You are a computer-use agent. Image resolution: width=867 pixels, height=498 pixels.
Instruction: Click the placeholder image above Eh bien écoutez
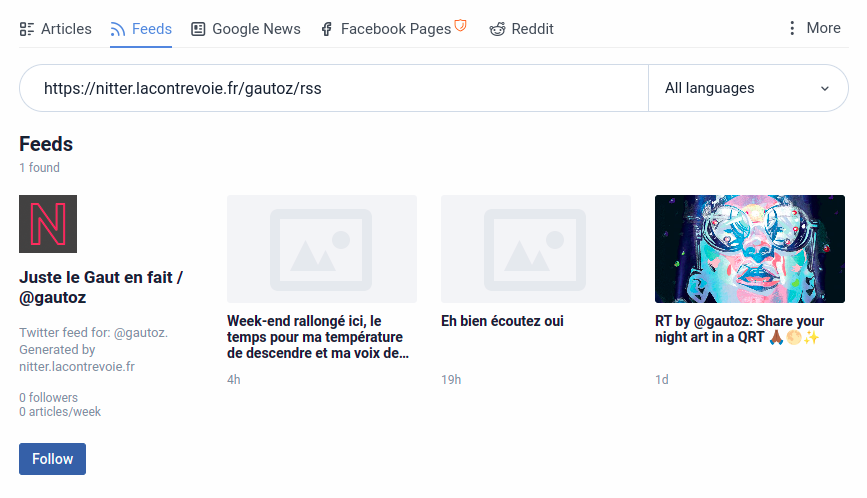tap(535, 249)
